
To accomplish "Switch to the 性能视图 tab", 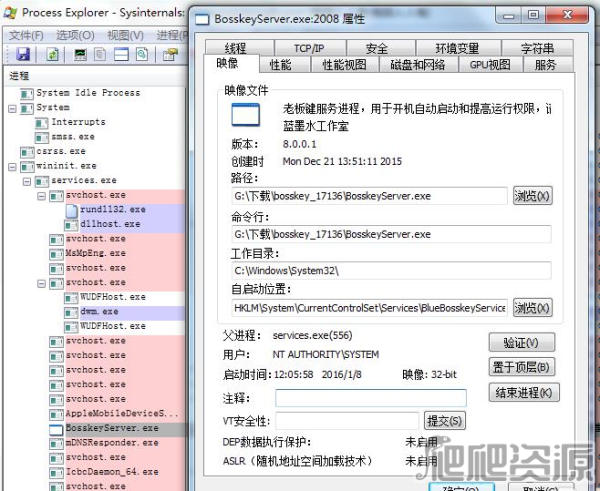I will coord(344,64).
